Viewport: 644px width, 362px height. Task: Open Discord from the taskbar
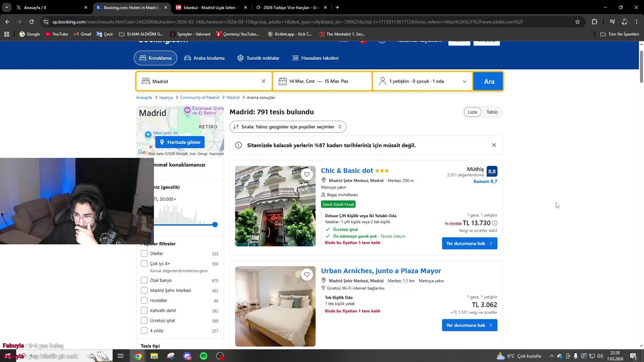[187, 356]
